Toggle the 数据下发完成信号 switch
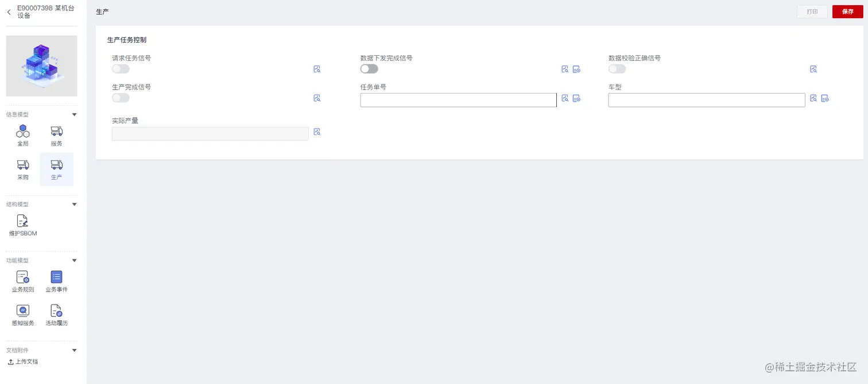The height and width of the screenshot is (384, 868). coord(369,69)
